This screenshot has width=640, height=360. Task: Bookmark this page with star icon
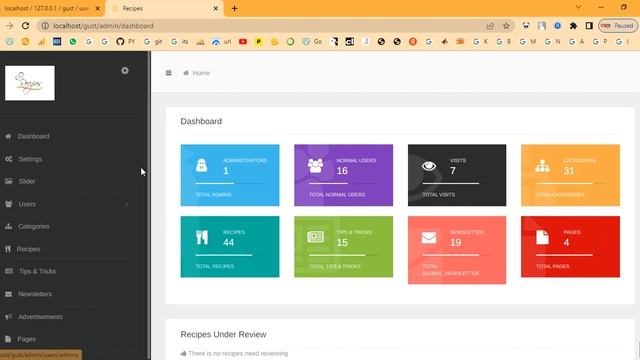click(x=506, y=26)
